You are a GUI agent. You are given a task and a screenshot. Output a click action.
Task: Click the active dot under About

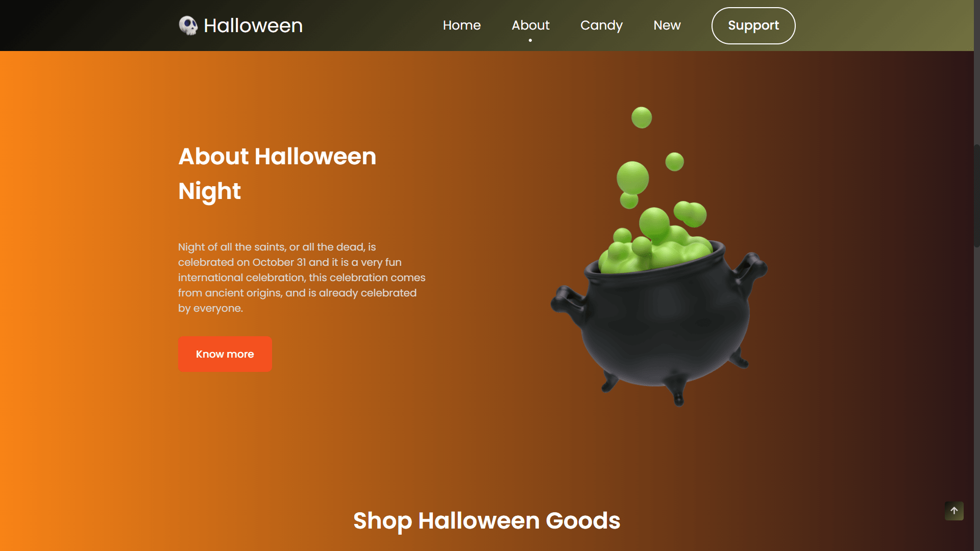click(x=530, y=40)
